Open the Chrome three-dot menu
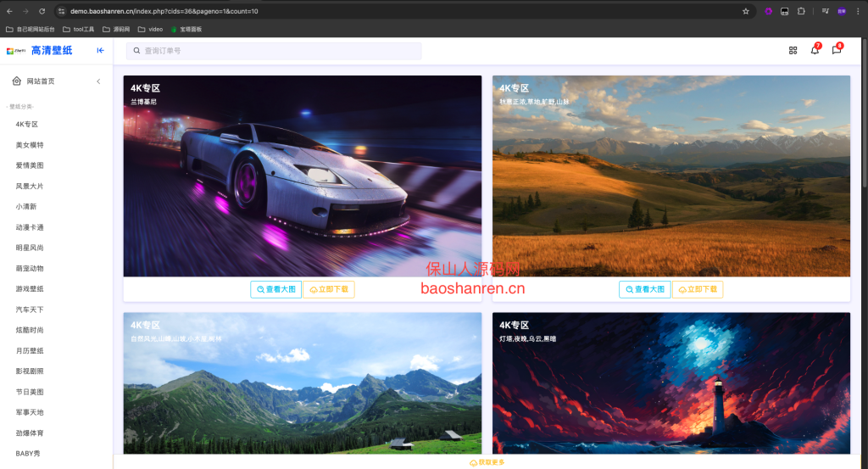 858,11
